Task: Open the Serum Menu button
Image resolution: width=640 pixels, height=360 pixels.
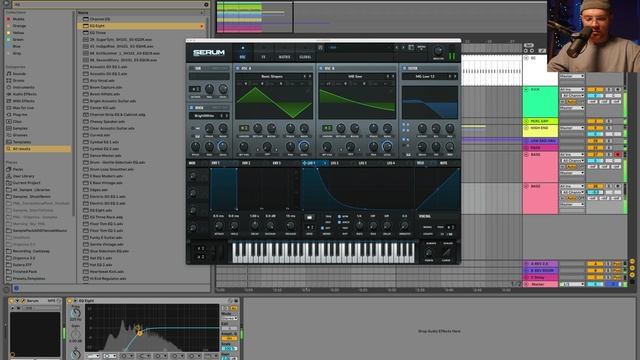Action: (x=422, y=48)
